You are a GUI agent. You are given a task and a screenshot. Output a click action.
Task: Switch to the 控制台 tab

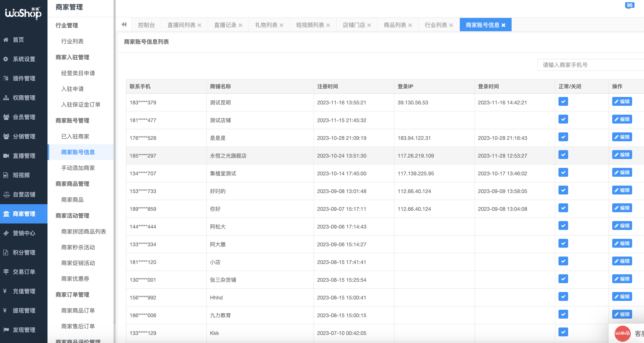[x=147, y=25]
